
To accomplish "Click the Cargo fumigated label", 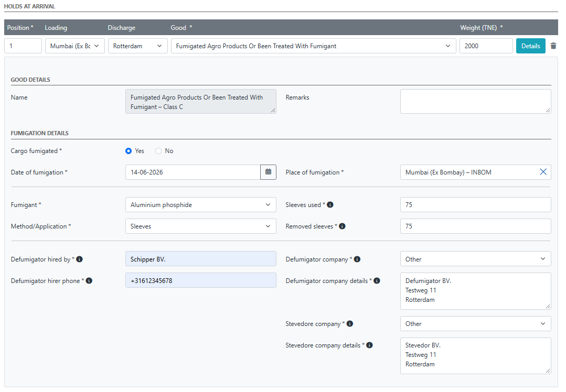I will [36, 151].
